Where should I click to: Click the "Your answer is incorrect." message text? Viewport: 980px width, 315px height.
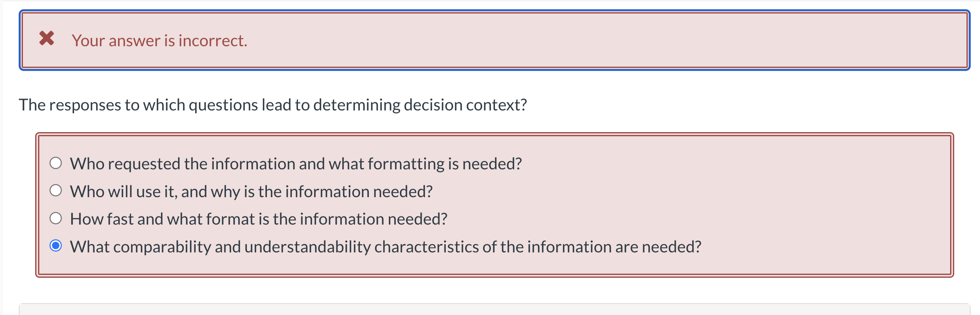[x=159, y=41]
